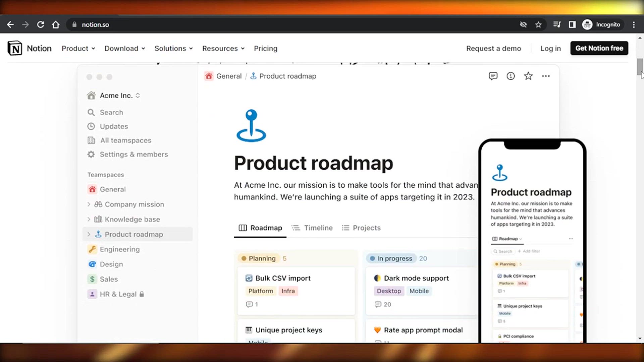Click the Platform tag on Bulk CSV import
This screenshot has height=362, width=644.
(x=261, y=291)
